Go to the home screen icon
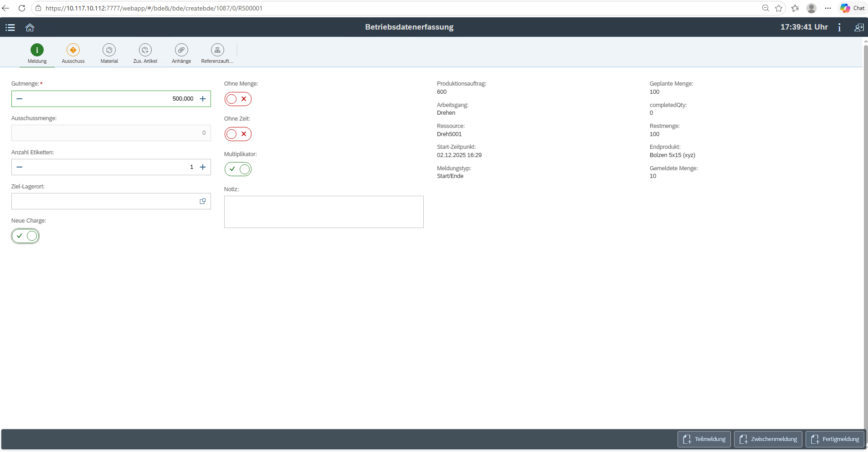 click(x=30, y=27)
